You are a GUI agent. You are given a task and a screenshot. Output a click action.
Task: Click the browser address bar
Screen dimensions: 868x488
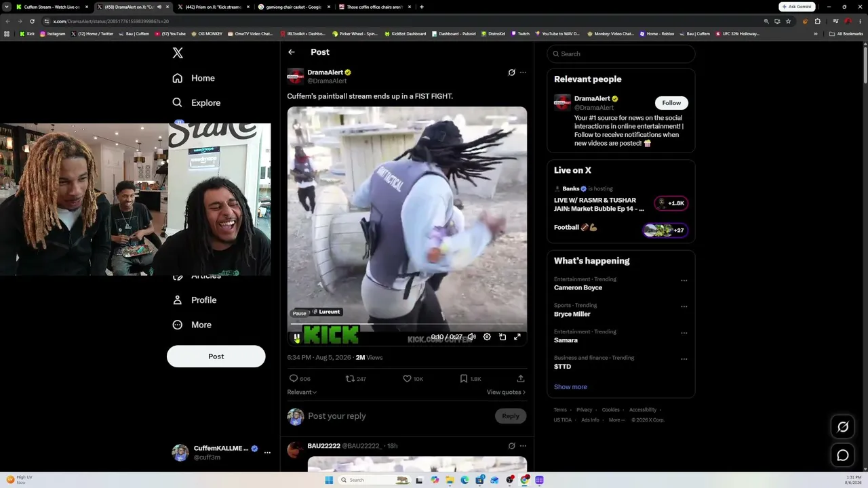[407, 21]
